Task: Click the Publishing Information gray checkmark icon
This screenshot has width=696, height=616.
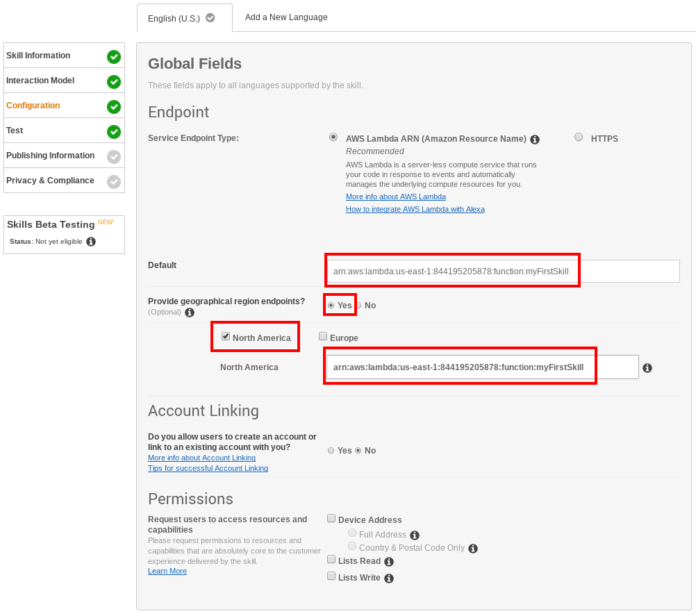Action: 114,157
